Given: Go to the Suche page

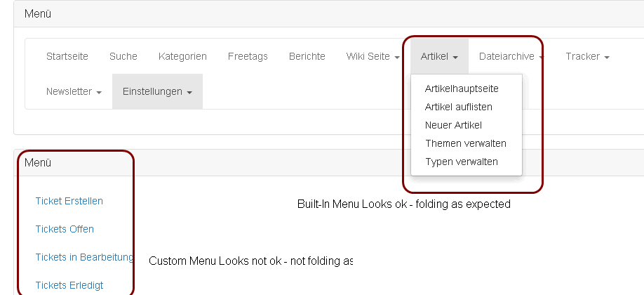Looking at the screenshot, I should (x=123, y=56).
